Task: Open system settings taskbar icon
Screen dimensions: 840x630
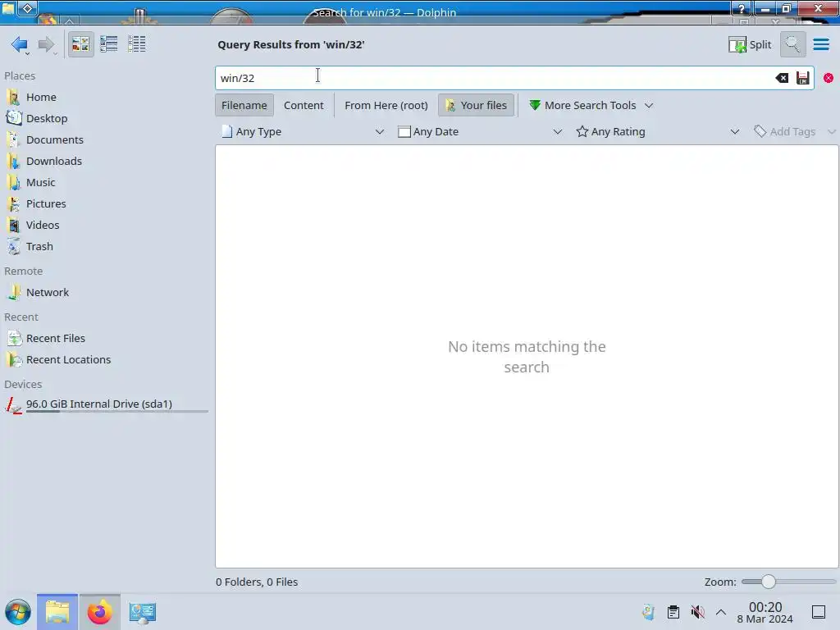Action: [x=143, y=612]
